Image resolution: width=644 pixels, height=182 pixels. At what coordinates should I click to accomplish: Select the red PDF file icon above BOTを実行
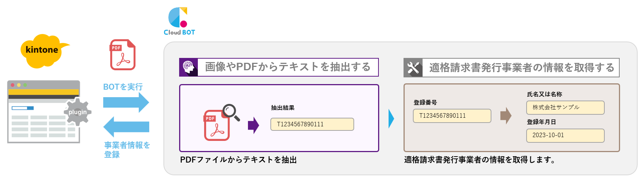[x=122, y=55]
